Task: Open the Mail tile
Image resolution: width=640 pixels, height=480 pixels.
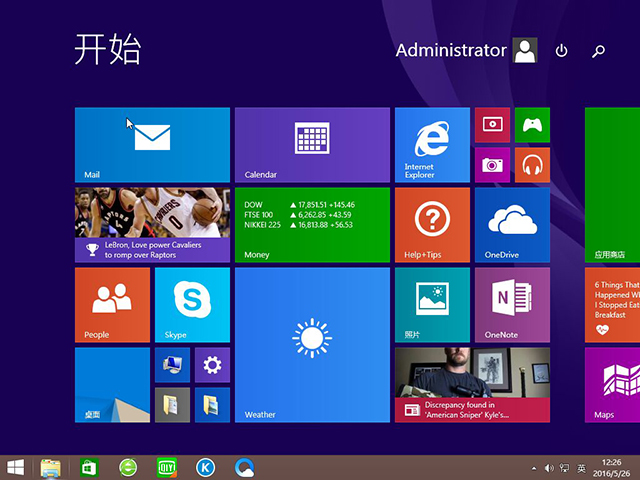Action: pos(152,145)
